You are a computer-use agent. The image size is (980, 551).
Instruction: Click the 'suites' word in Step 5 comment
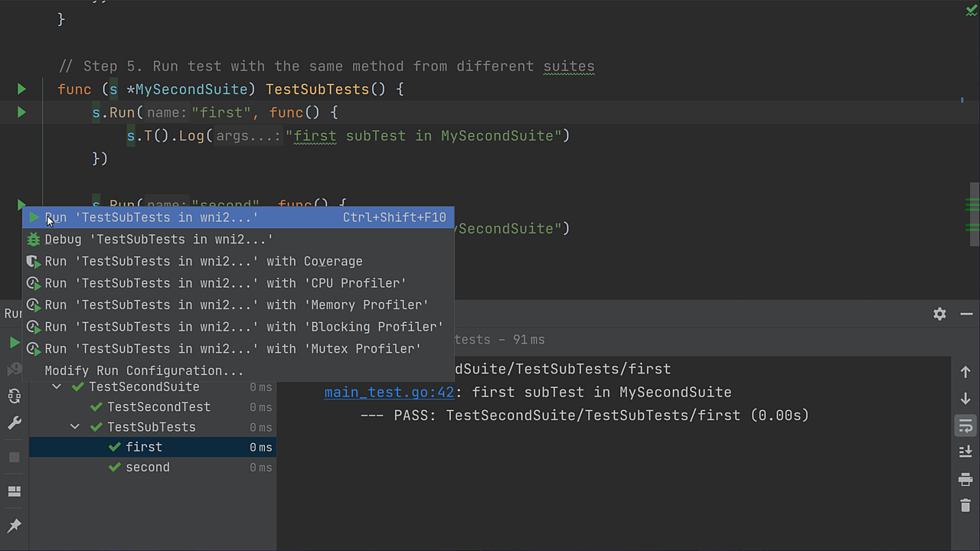click(x=569, y=67)
